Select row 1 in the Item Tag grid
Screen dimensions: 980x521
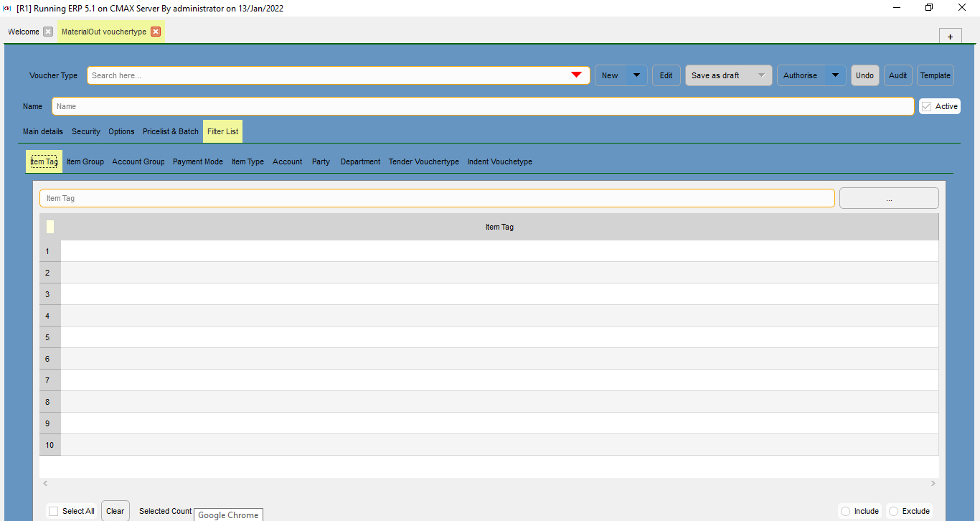(x=489, y=251)
